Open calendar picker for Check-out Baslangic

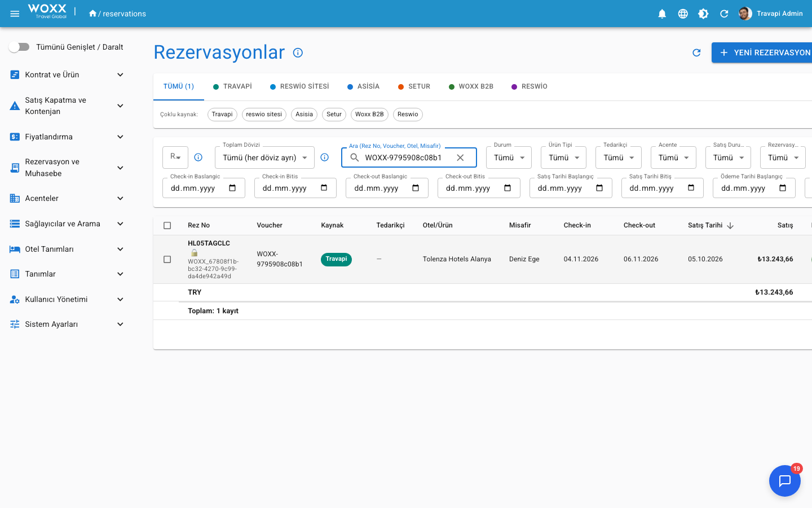[x=416, y=188]
